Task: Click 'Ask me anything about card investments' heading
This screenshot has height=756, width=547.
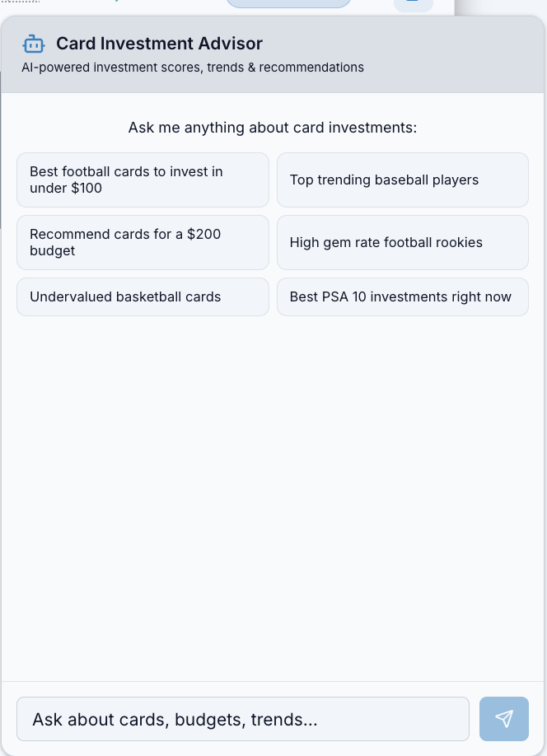Action: coord(273,128)
